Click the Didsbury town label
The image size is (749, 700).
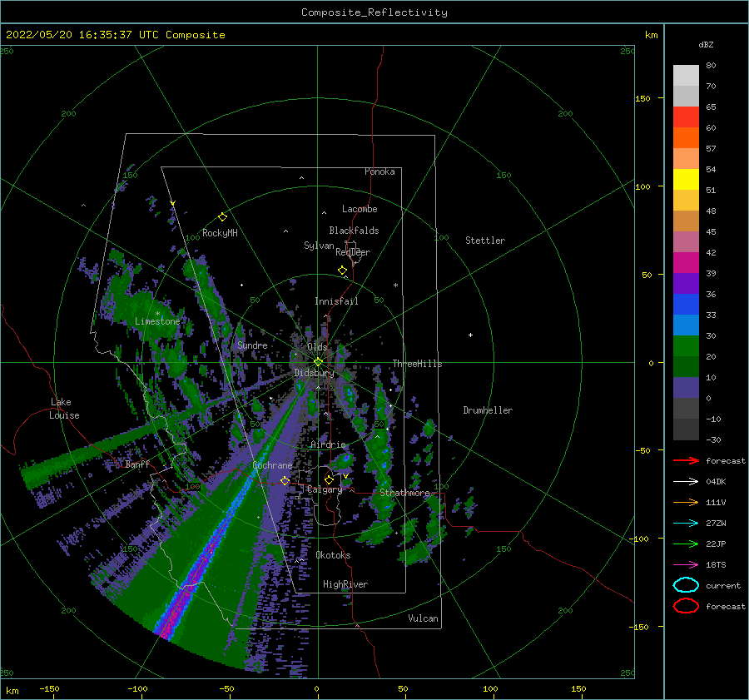tap(314, 373)
